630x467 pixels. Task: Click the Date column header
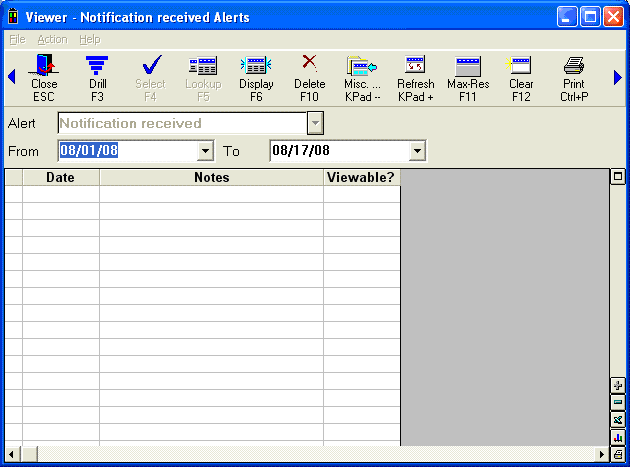point(60,178)
